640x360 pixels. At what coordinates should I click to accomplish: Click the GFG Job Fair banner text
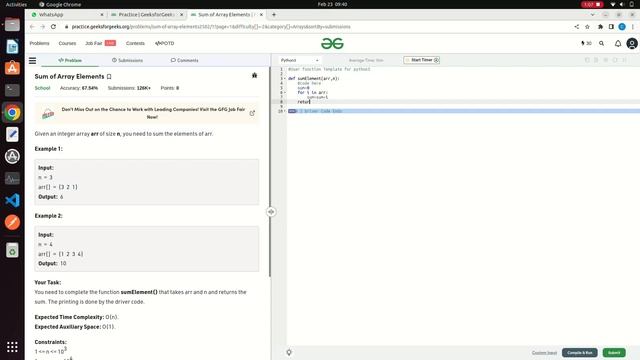point(153,113)
